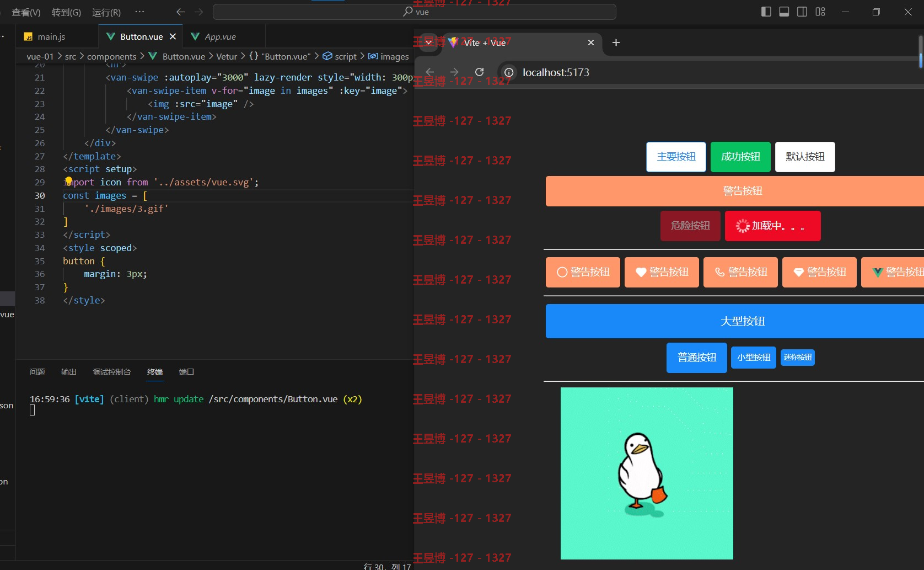The width and height of the screenshot is (924, 570).
Task: Click the loading spinner button 加载中
Action: point(772,226)
